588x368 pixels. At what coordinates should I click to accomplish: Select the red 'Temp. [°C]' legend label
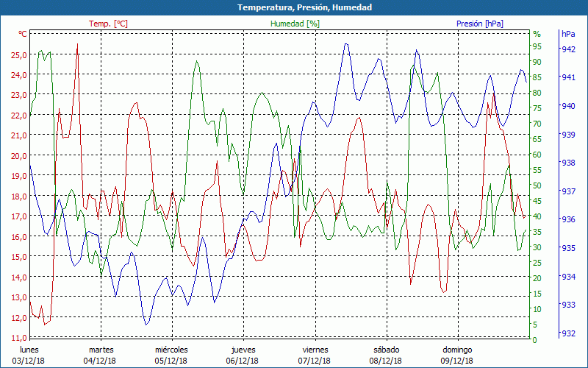coord(108,24)
